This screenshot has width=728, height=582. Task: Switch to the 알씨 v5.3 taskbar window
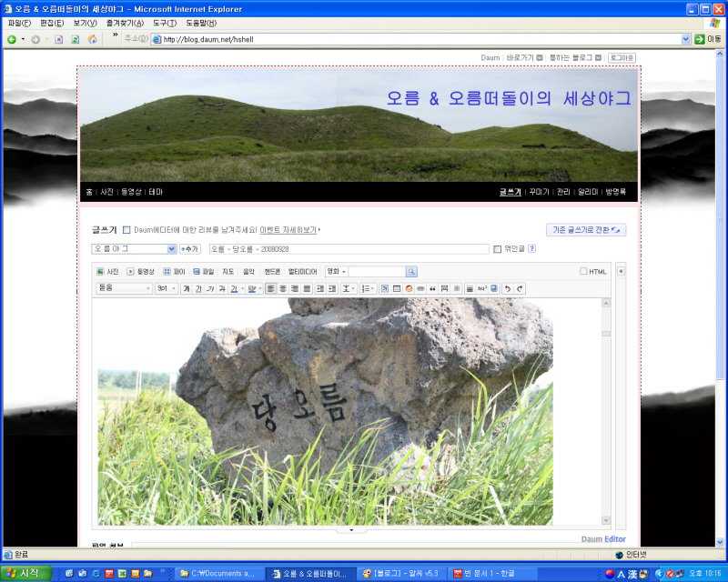403,574
